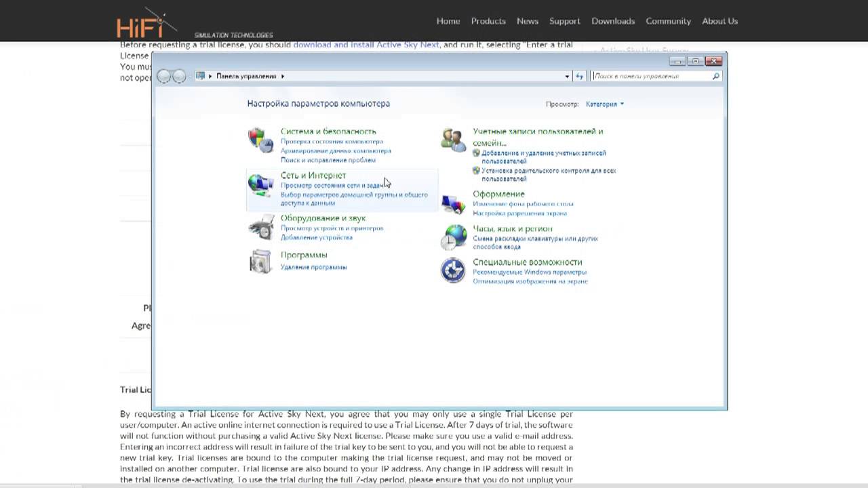Click the Панель управления breadcrumb text
Screen dimensions: 868x488
[x=246, y=77]
